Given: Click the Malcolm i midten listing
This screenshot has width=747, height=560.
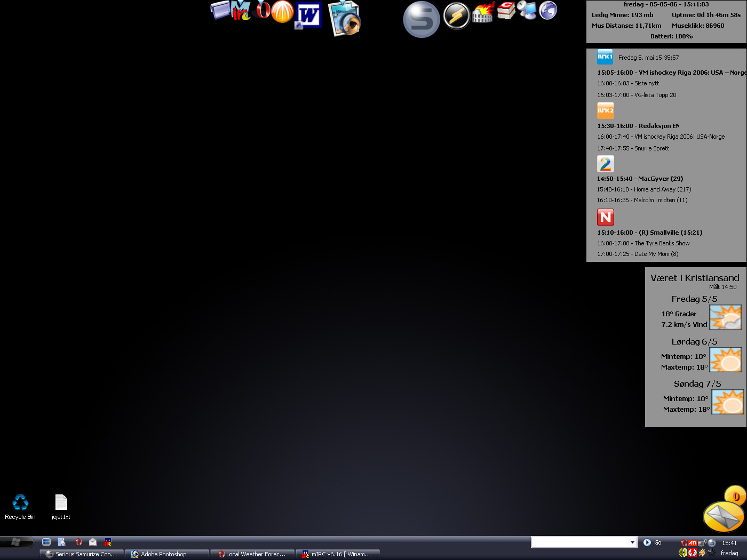Looking at the screenshot, I should coord(642,200).
